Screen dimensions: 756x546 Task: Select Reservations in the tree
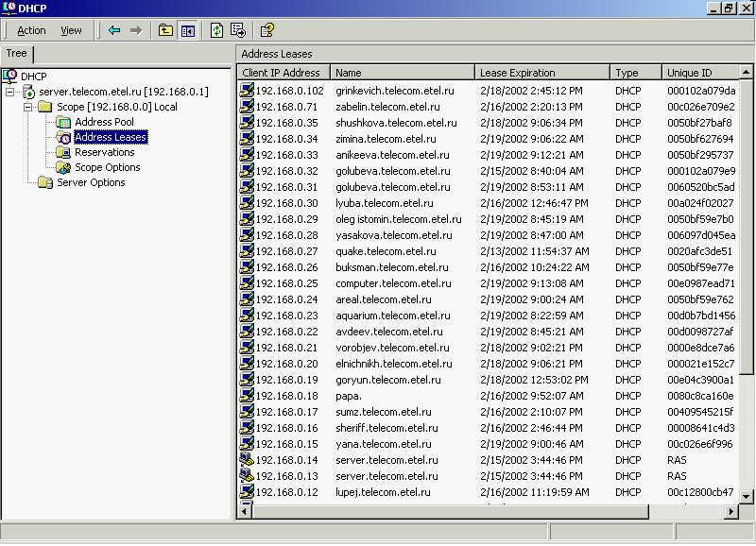point(105,152)
